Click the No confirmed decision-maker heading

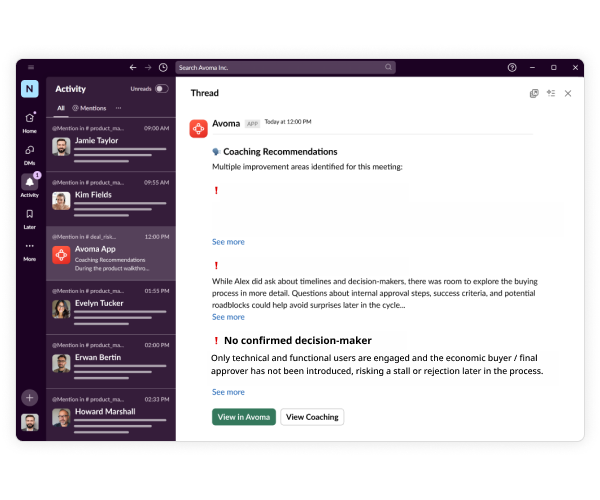(298, 340)
